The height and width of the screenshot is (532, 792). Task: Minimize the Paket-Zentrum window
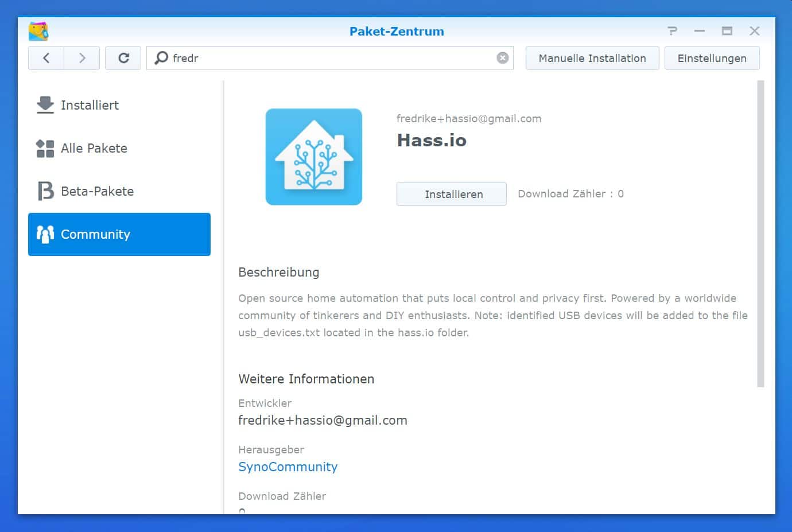699,31
